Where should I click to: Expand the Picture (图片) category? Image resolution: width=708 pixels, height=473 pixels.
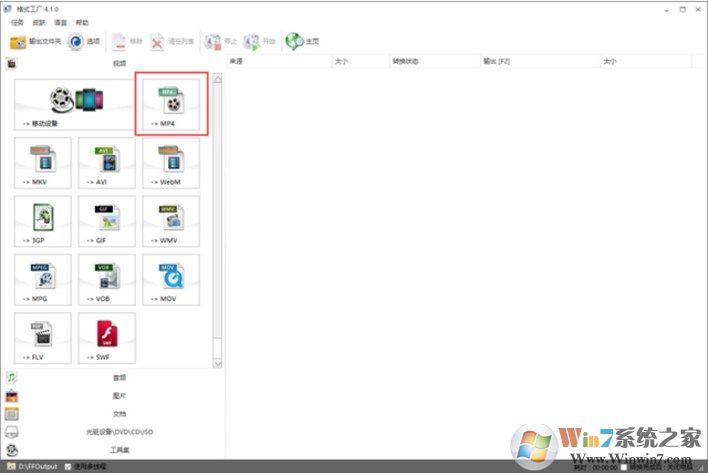(x=119, y=396)
